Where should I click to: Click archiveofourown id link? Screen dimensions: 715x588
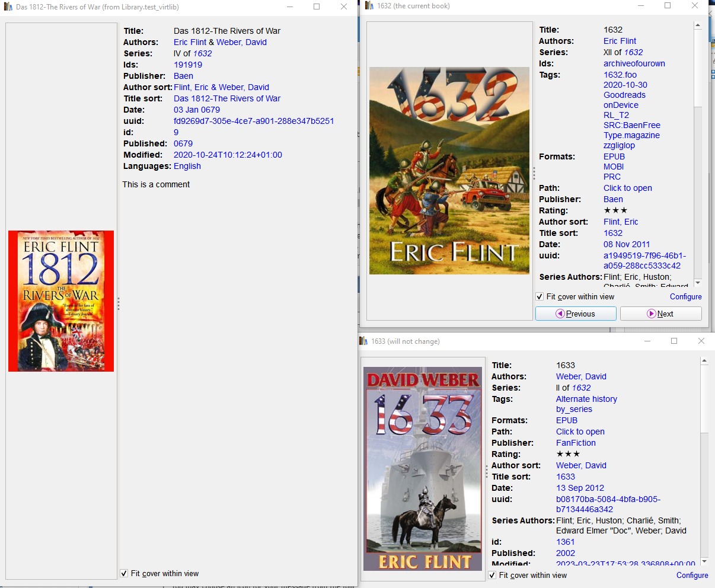(634, 63)
